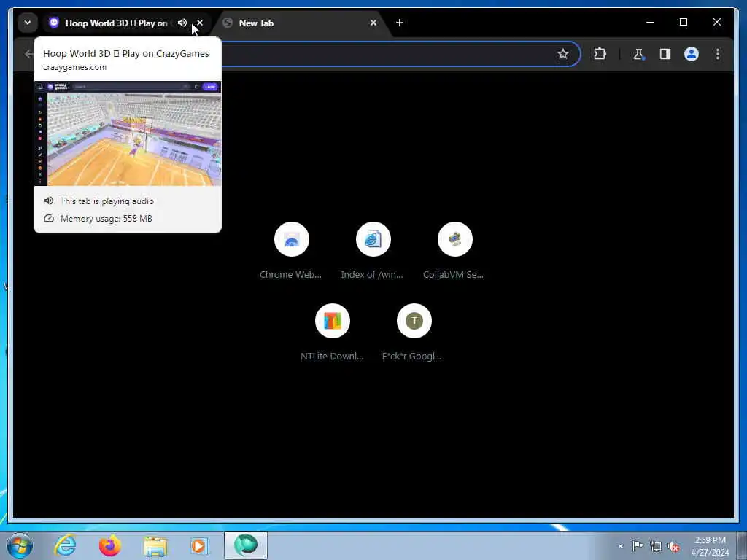Open Action Center flag icon
747x560 pixels.
[638, 545]
